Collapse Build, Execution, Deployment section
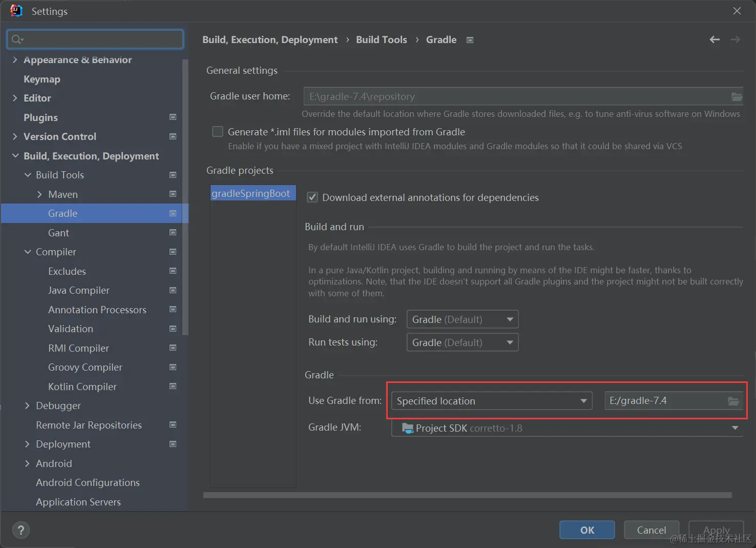Image resolution: width=756 pixels, height=548 pixels. coord(15,156)
